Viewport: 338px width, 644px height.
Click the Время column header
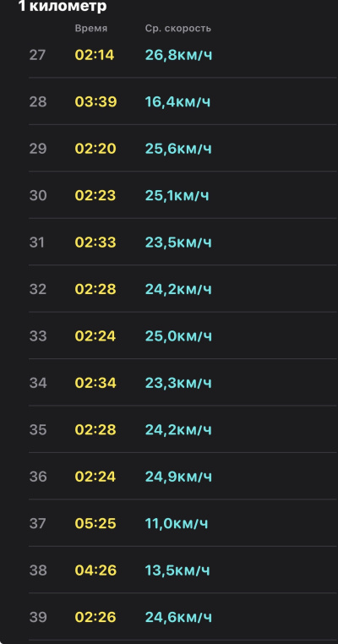(90, 29)
